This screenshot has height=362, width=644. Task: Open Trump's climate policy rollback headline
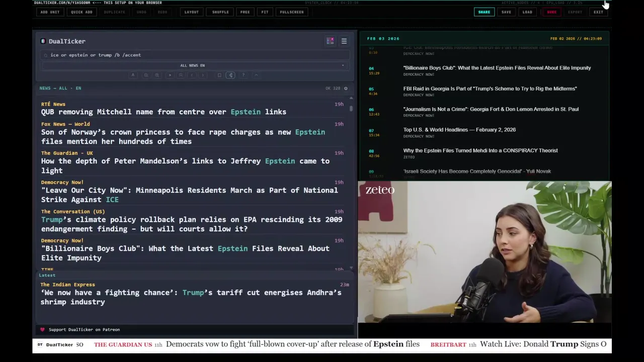(191, 224)
